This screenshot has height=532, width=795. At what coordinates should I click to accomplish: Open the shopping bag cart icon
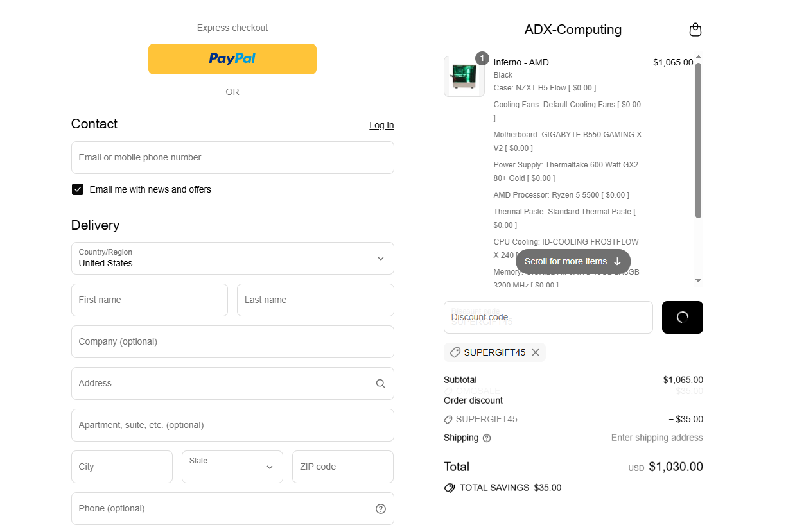coord(695,30)
